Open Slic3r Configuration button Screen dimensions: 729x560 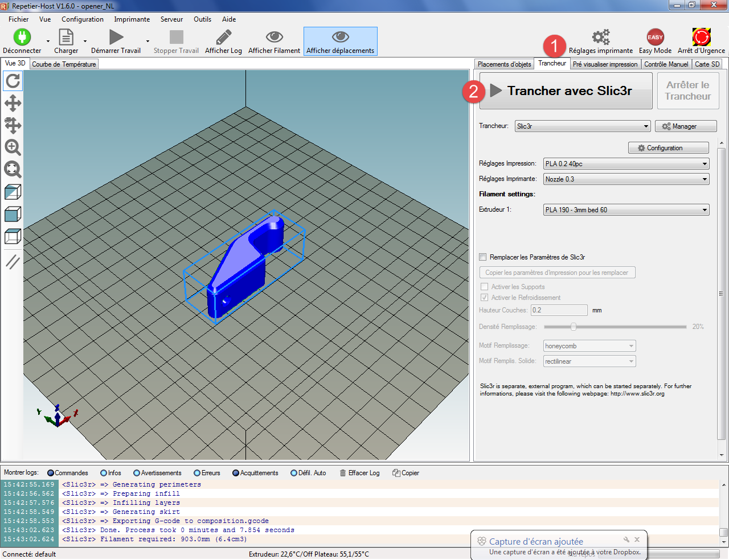click(669, 148)
